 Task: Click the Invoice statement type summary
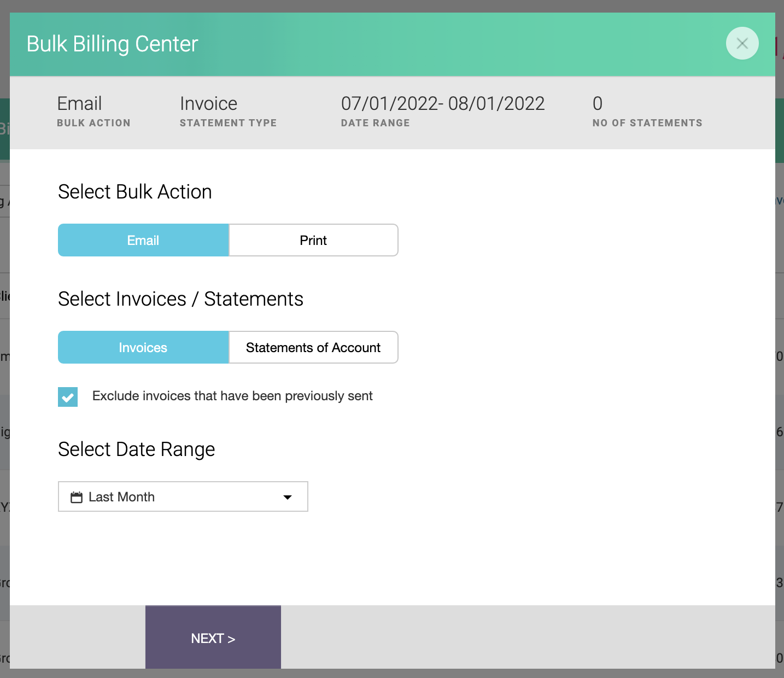(x=209, y=103)
